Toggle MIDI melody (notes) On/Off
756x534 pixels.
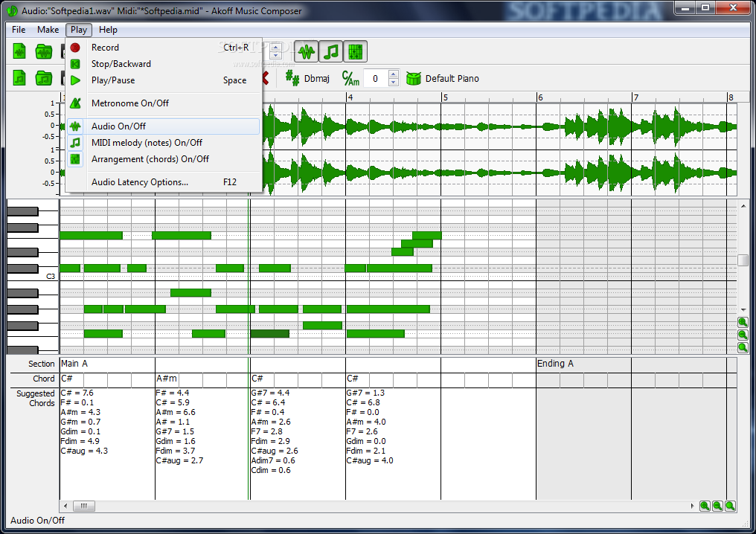[164, 143]
